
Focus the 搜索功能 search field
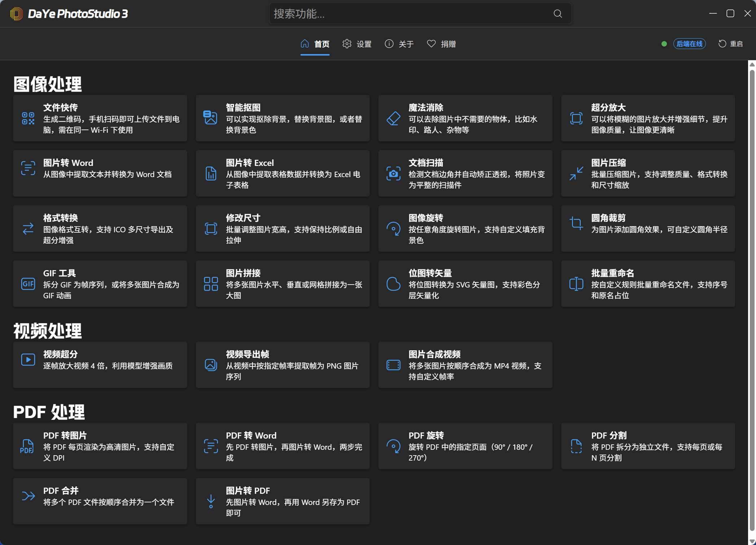[x=420, y=14]
